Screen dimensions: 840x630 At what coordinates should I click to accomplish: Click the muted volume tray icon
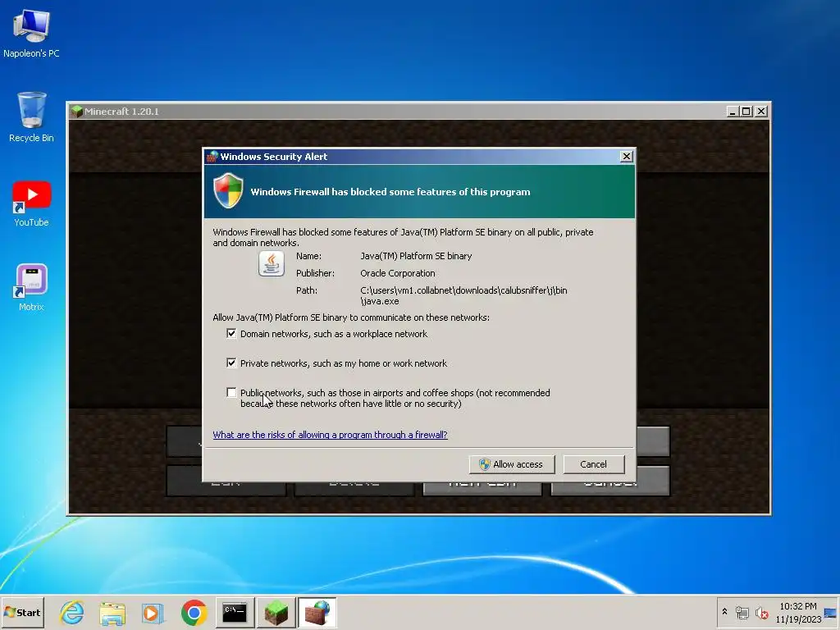(x=761, y=612)
